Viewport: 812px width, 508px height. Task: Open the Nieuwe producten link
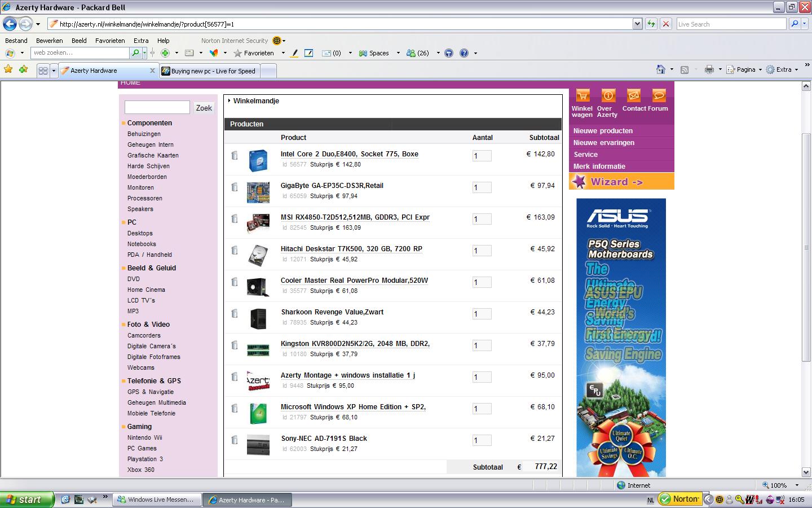(x=603, y=131)
